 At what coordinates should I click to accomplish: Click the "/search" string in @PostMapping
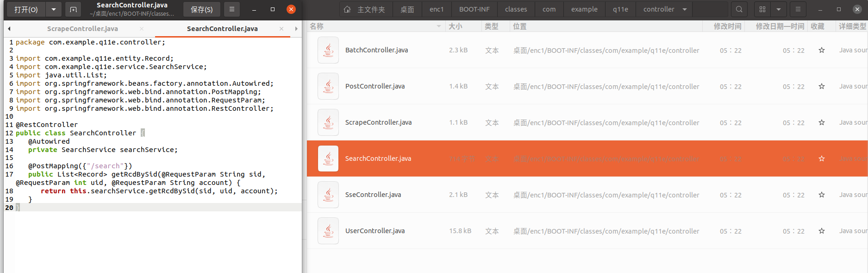(106, 166)
